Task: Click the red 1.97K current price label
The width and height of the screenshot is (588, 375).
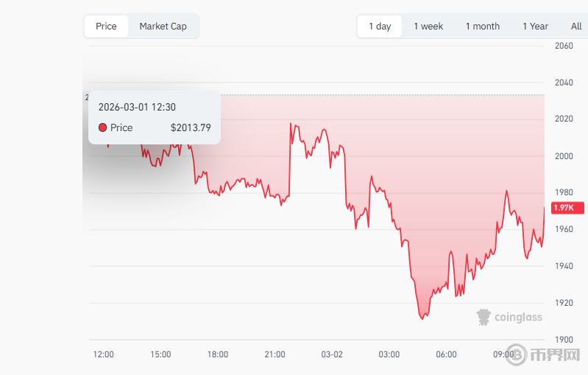Action: pos(567,208)
